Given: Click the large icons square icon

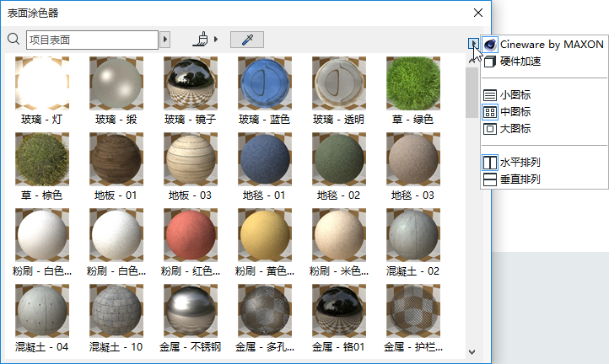Looking at the screenshot, I should pyautogui.click(x=490, y=129).
